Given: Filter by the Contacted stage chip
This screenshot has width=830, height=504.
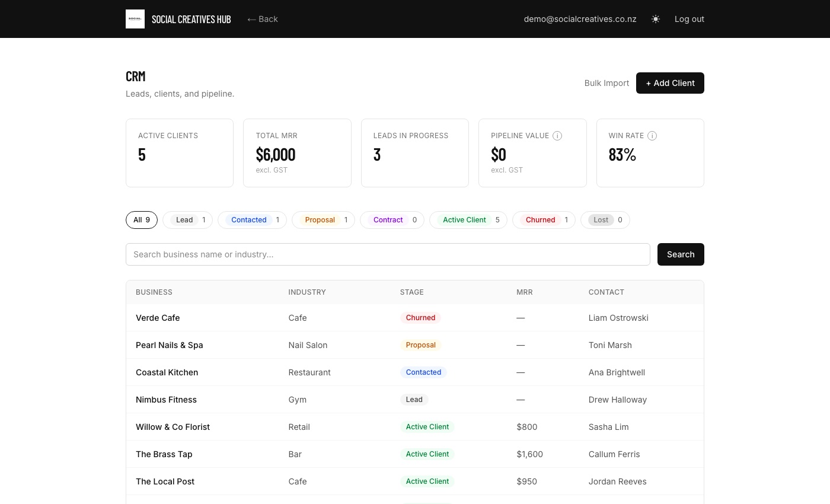Looking at the screenshot, I should [252, 220].
